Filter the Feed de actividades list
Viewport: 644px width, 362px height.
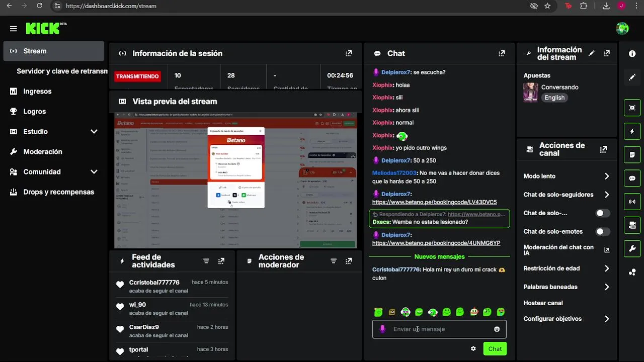(206, 261)
